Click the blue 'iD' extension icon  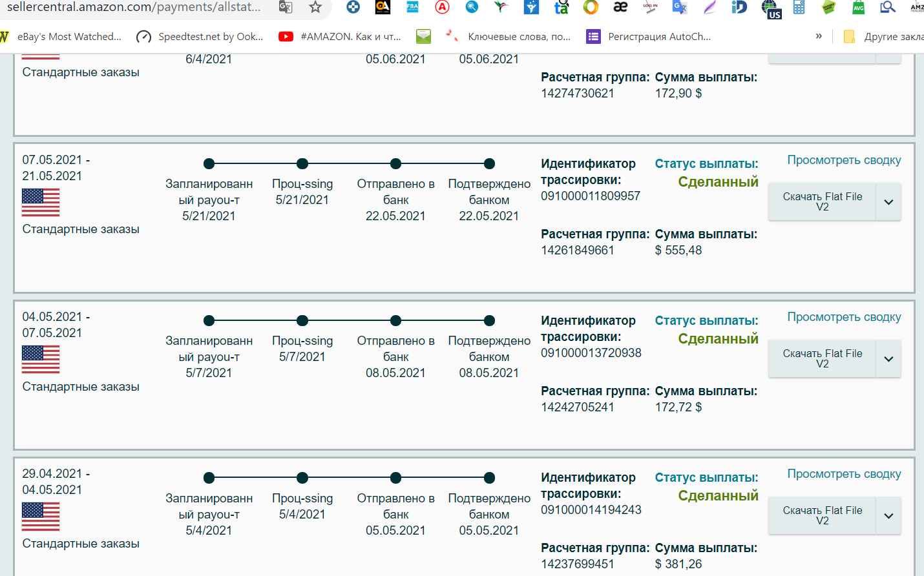739,7
